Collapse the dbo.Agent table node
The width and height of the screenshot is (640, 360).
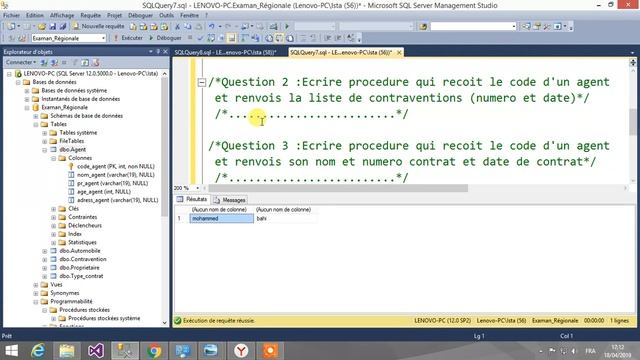pos(44,150)
